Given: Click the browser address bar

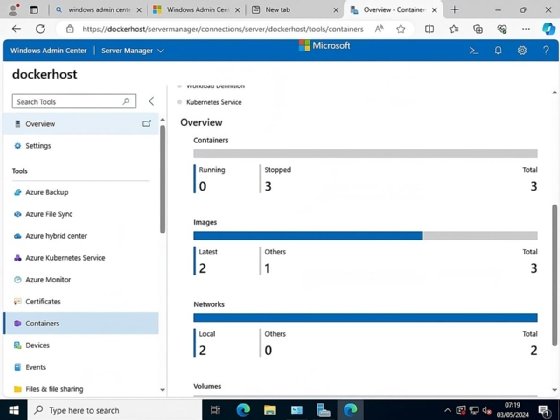Looking at the screenshot, I should click(223, 29).
